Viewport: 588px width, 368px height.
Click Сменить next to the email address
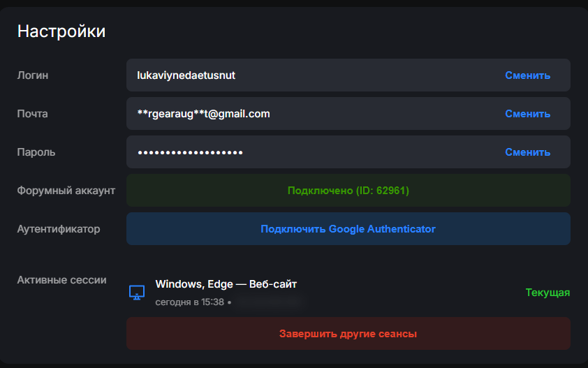pyautogui.click(x=527, y=114)
